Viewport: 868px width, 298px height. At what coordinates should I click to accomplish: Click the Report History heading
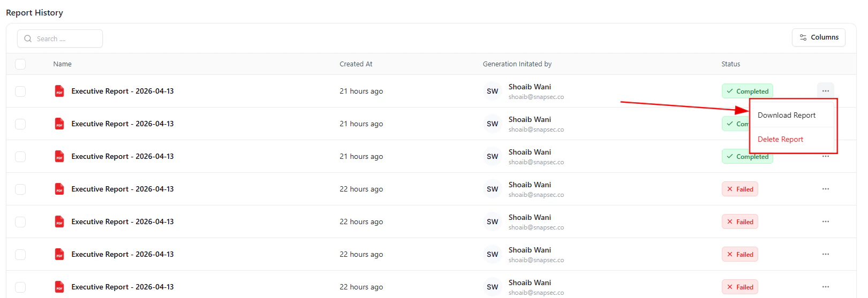coord(34,13)
